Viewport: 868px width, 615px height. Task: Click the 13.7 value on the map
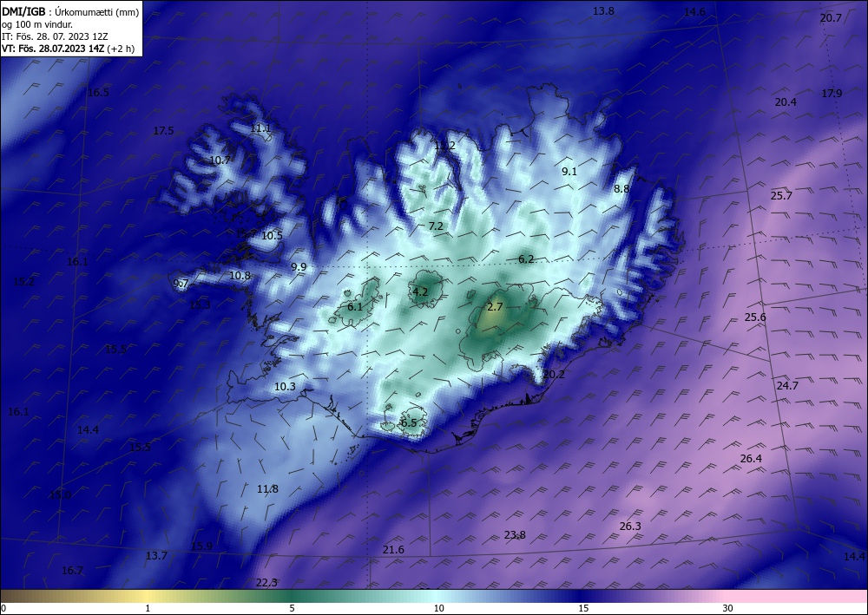coord(156,556)
